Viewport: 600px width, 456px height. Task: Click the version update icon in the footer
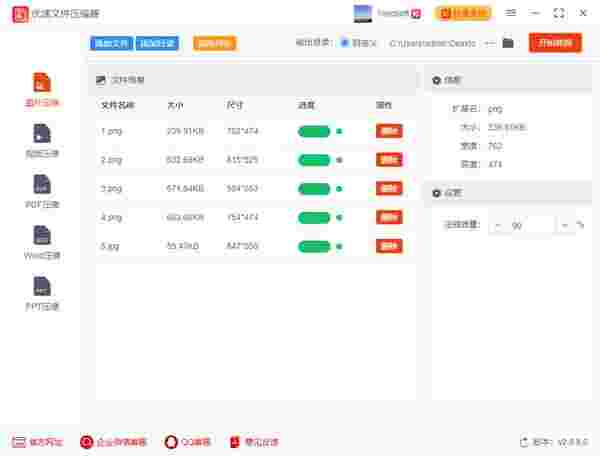pyautogui.click(x=524, y=442)
